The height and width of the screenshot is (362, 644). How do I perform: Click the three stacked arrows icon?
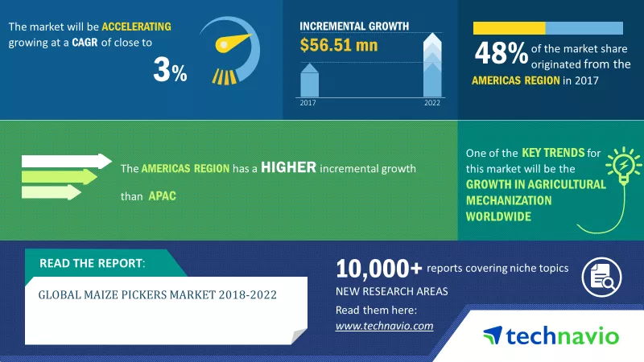coord(64,176)
